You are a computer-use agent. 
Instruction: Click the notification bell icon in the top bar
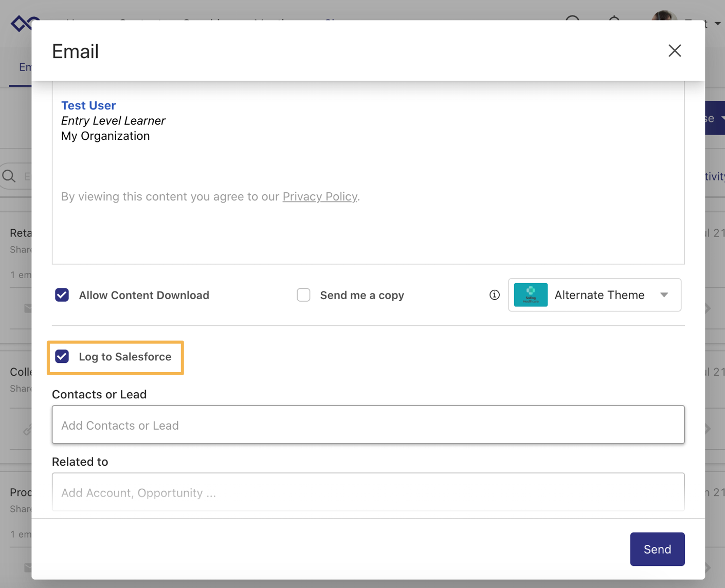click(614, 21)
